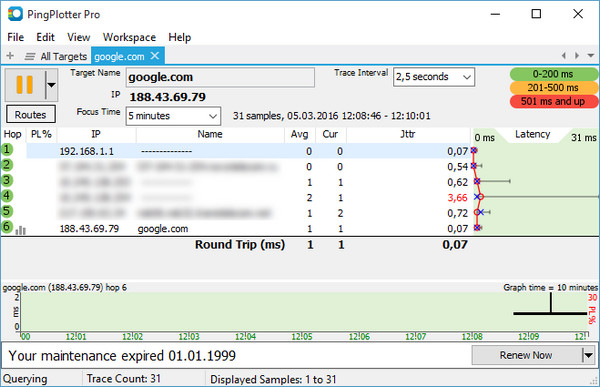This screenshot has width=600, height=387.
Task: Select hop 5 green circle icon
Action: pos(7,211)
